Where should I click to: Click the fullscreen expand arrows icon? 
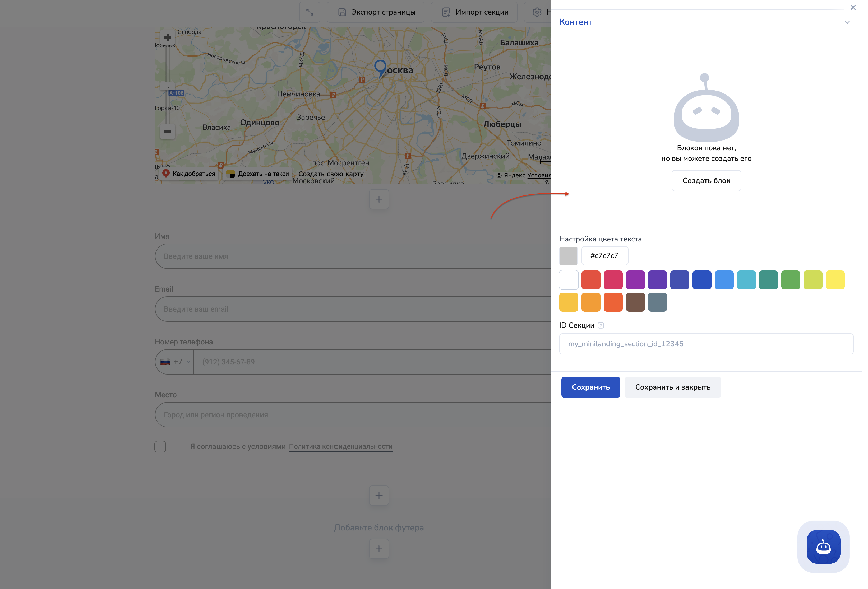(x=310, y=12)
